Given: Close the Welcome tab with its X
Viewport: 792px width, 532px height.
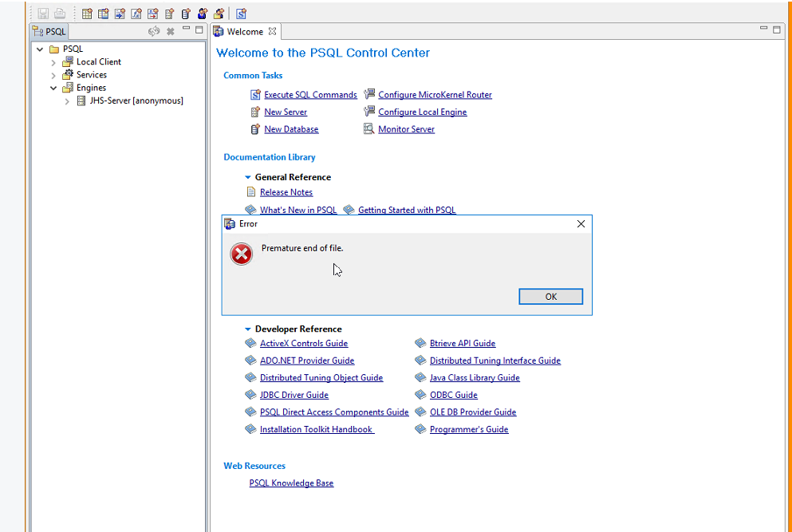Looking at the screenshot, I should point(272,31).
